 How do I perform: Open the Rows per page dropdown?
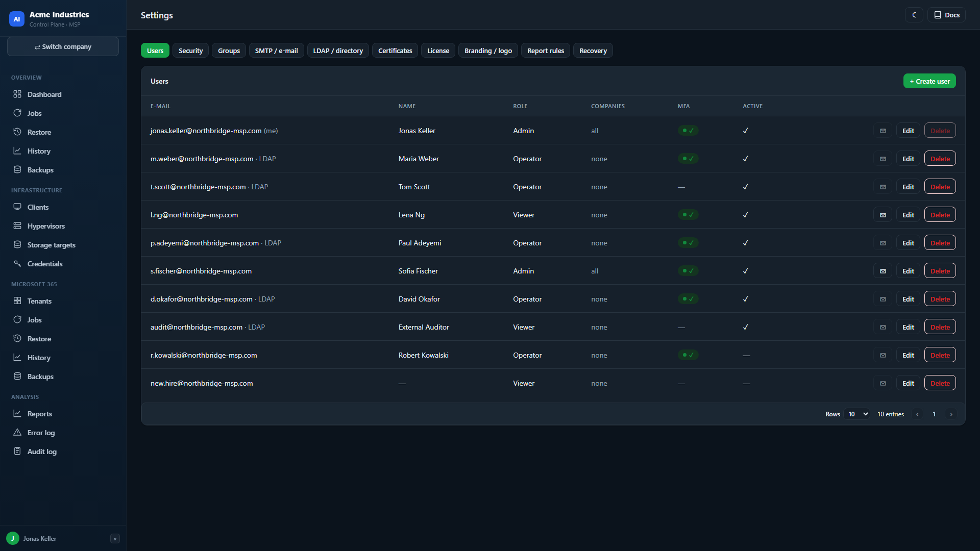(x=857, y=414)
